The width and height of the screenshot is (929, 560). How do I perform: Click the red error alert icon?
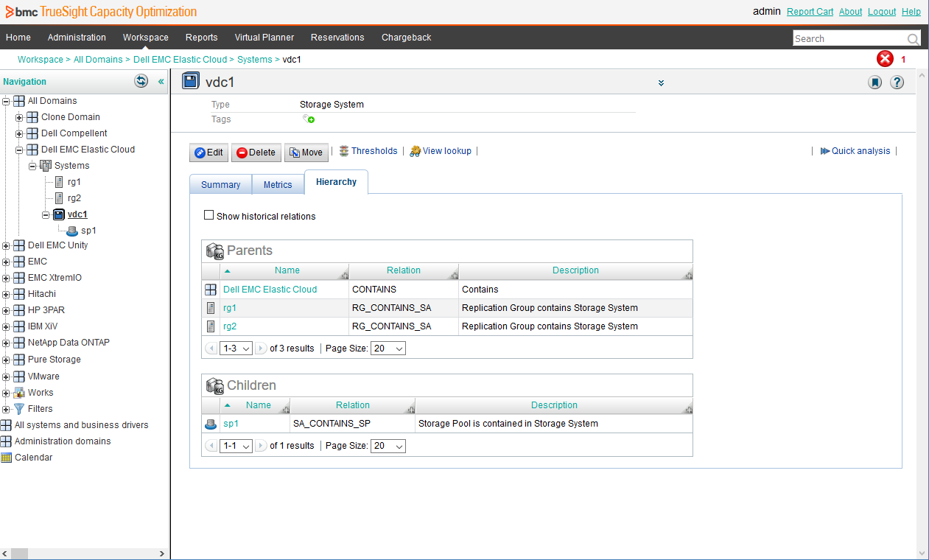(885, 60)
